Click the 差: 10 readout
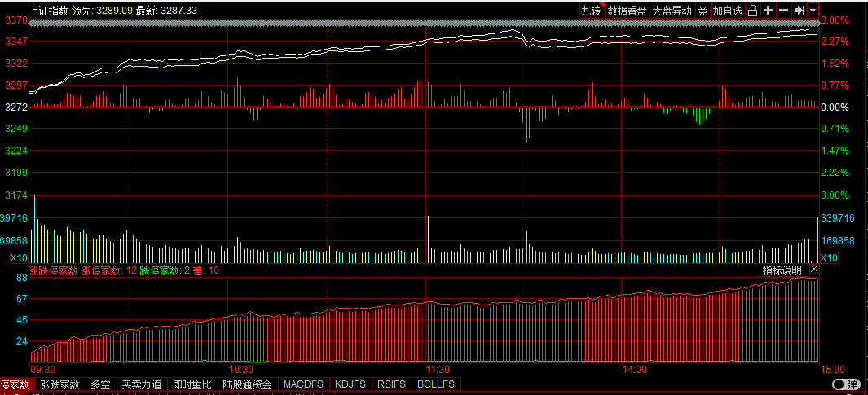This screenshot has width=868, height=395. click(206, 270)
